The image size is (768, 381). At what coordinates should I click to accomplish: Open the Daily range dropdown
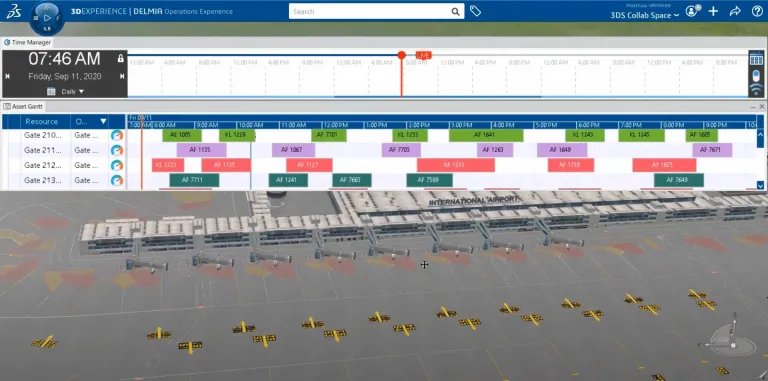72,92
